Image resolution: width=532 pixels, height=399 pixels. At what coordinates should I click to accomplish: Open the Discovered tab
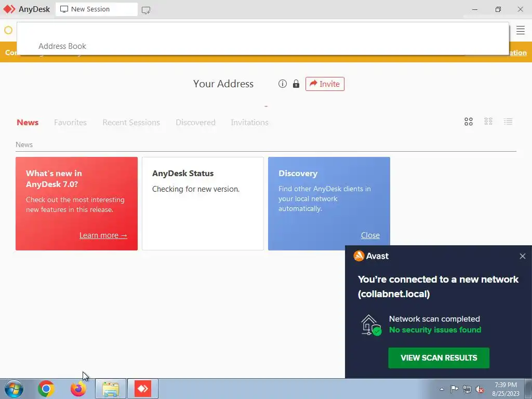point(195,122)
